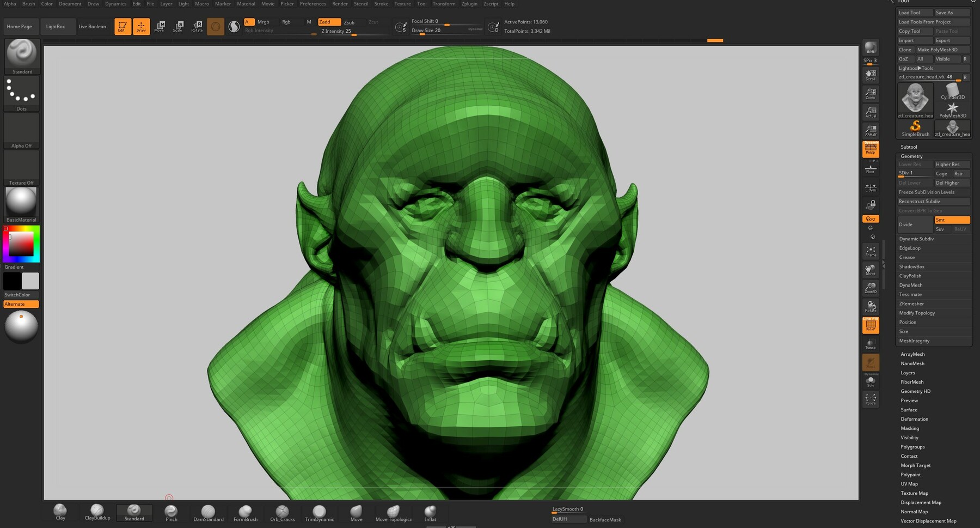
Task: Open the Zplugin menu
Action: point(469,4)
